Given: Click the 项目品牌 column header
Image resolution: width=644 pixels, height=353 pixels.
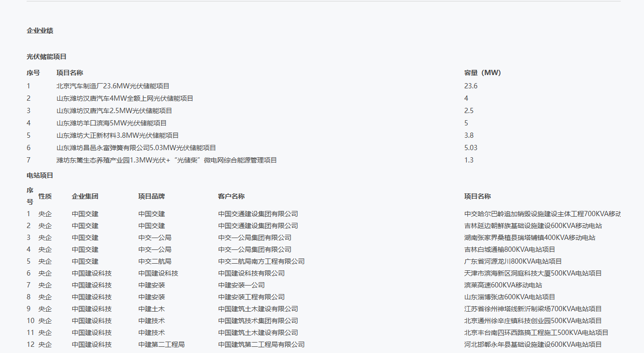Looking at the screenshot, I should tap(152, 196).
